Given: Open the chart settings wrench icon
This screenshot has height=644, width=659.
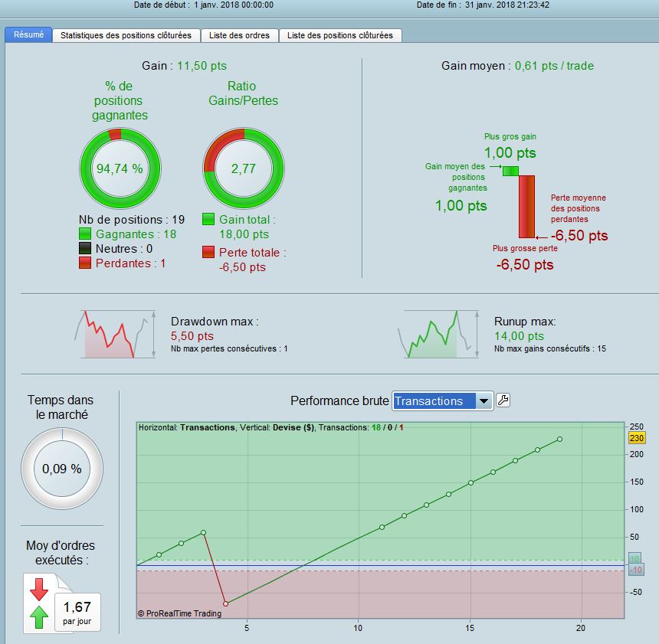Looking at the screenshot, I should [x=503, y=400].
